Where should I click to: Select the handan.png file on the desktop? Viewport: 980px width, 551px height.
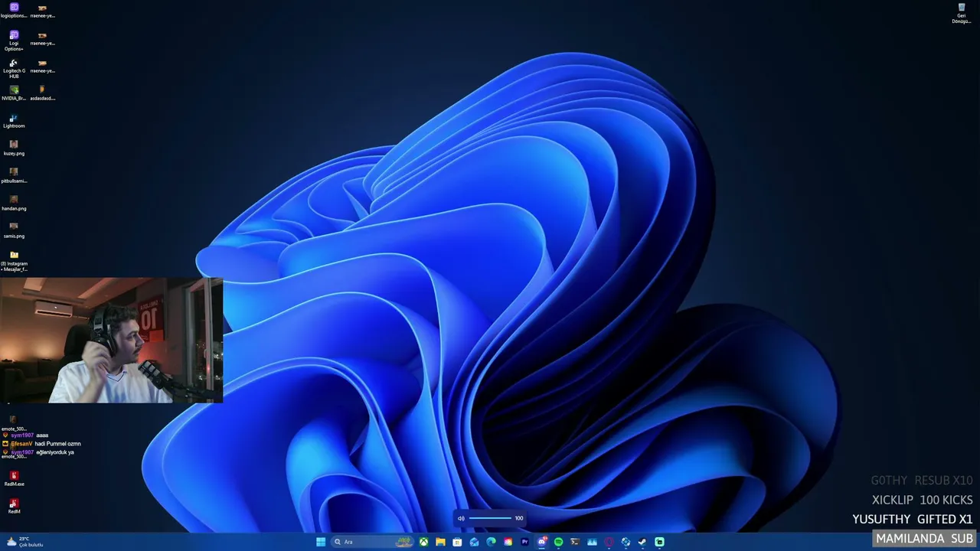pos(14,203)
